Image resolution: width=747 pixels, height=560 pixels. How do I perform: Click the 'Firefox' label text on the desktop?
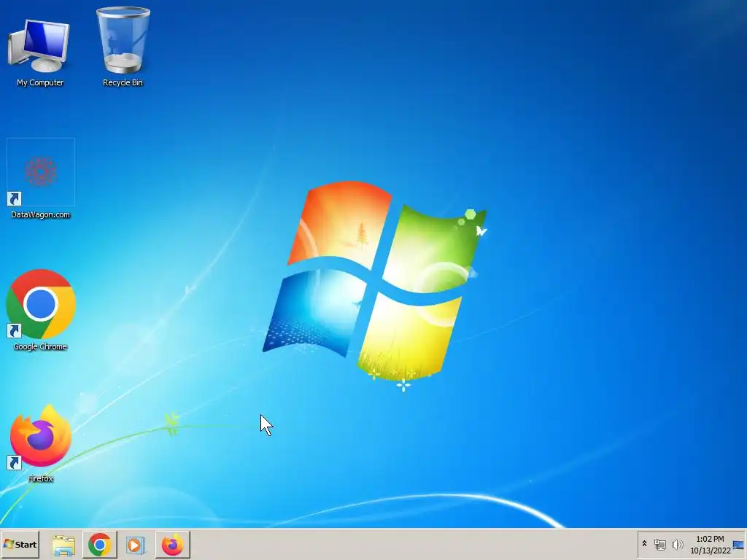click(40, 478)
